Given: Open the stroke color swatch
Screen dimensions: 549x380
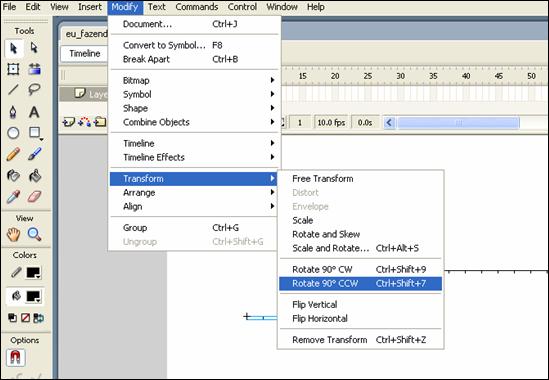Looking at the screenshot, I should tap(34, 272).
